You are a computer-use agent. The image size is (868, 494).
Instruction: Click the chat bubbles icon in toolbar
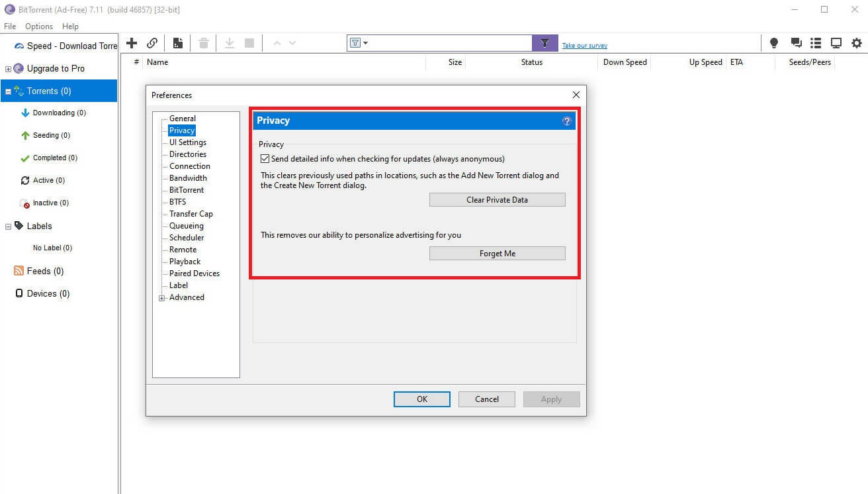click(x=797, y=43)
